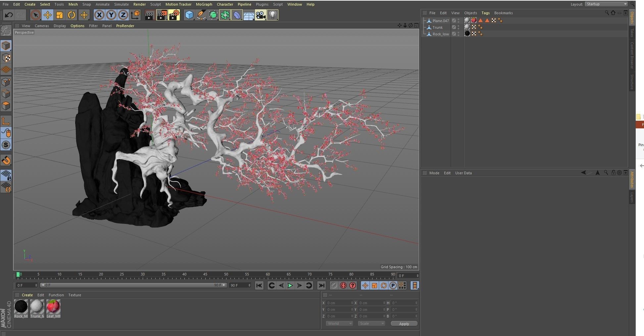This screenshot has height=336, width=644.
Task: Click frame 45 on the timeline ruler
Action: coord(205,274)
